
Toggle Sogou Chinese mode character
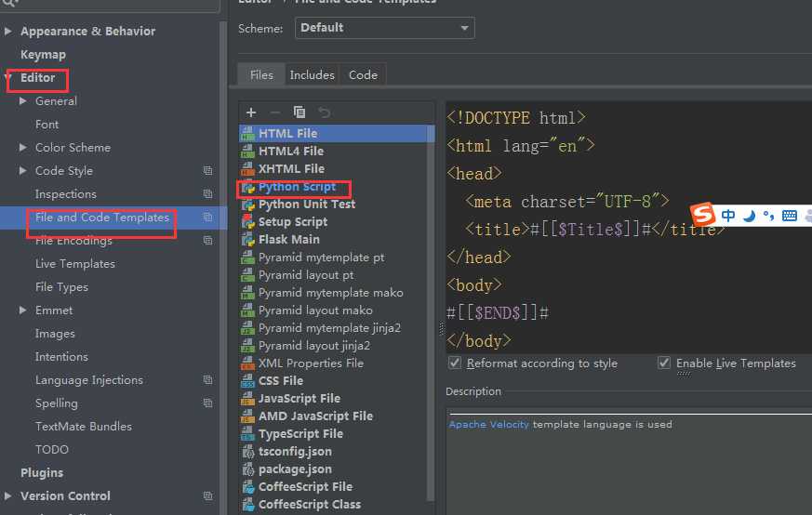point(728,216)
